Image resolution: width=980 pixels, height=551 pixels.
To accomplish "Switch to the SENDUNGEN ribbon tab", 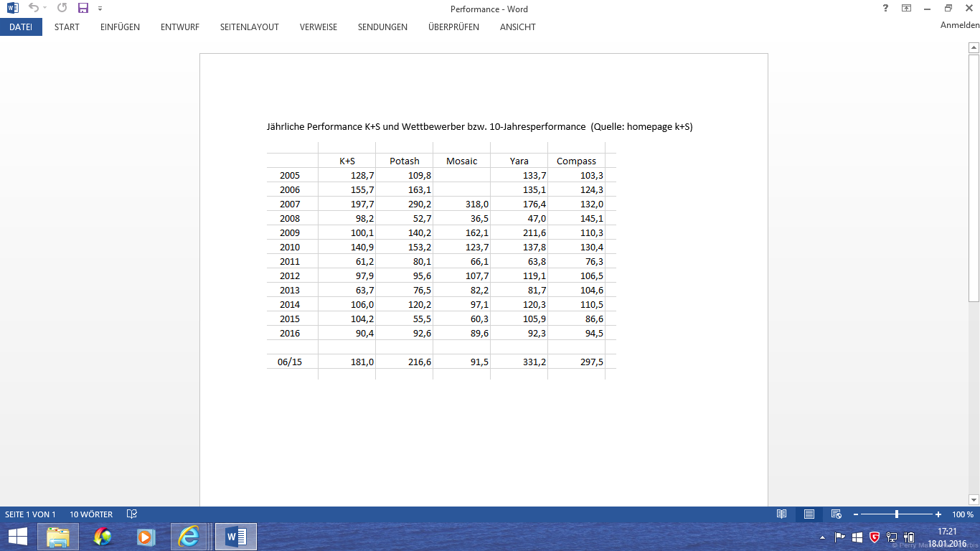I will [382, 27].
